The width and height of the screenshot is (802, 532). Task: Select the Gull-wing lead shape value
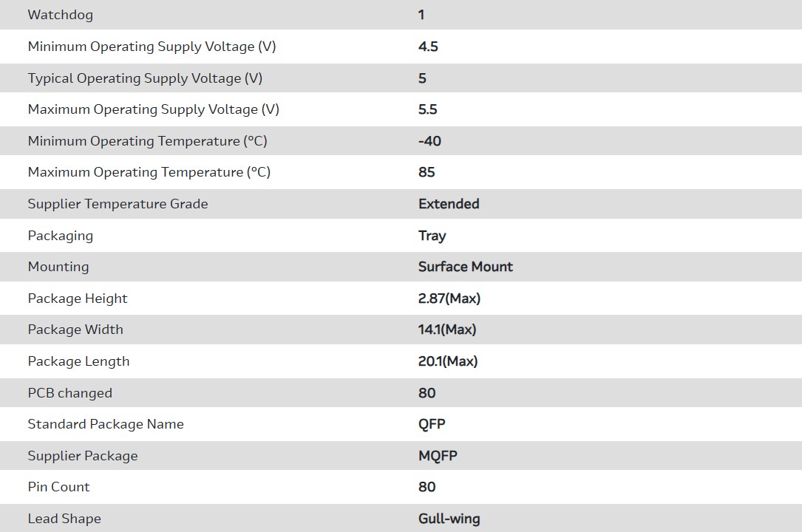coord(449,519)
